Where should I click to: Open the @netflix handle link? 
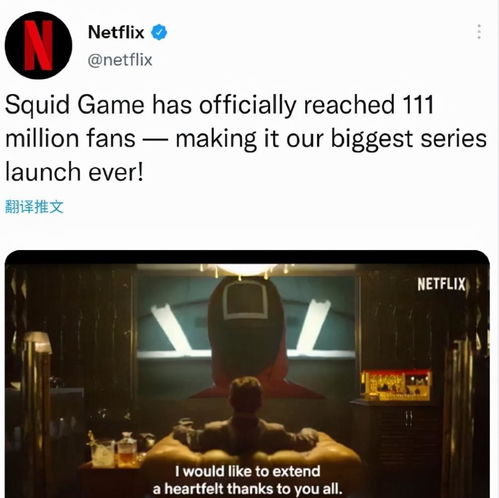click(x=120, y=60)
